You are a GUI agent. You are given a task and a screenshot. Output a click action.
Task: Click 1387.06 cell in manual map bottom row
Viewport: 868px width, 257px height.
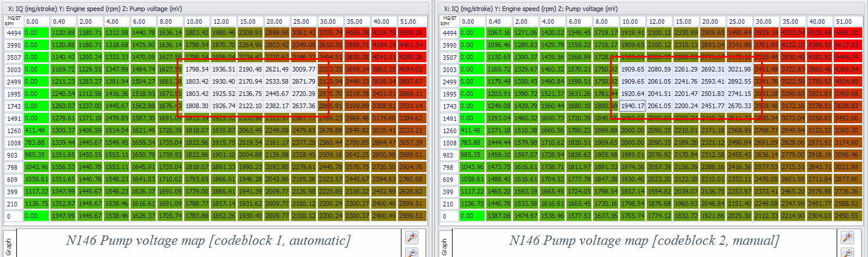[x=498, y=216]
